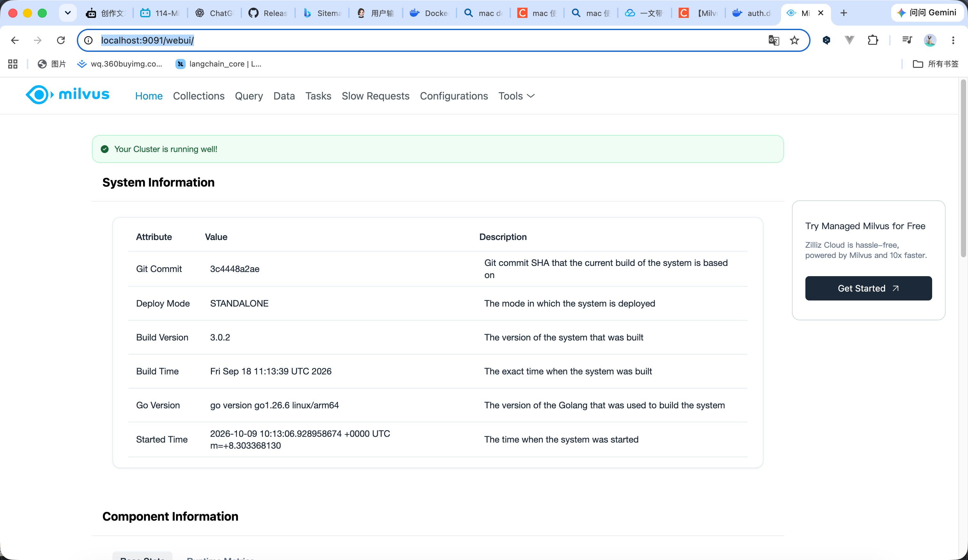Click the Vue devtools extension icon
968x560 pixels.
[x=849, y=40]
